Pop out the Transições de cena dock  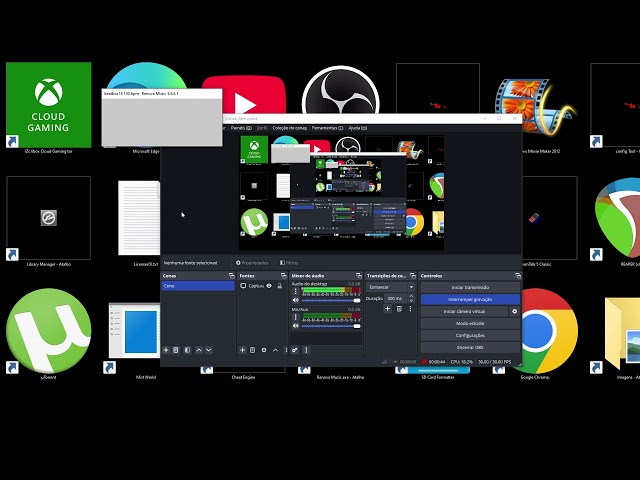413,276
